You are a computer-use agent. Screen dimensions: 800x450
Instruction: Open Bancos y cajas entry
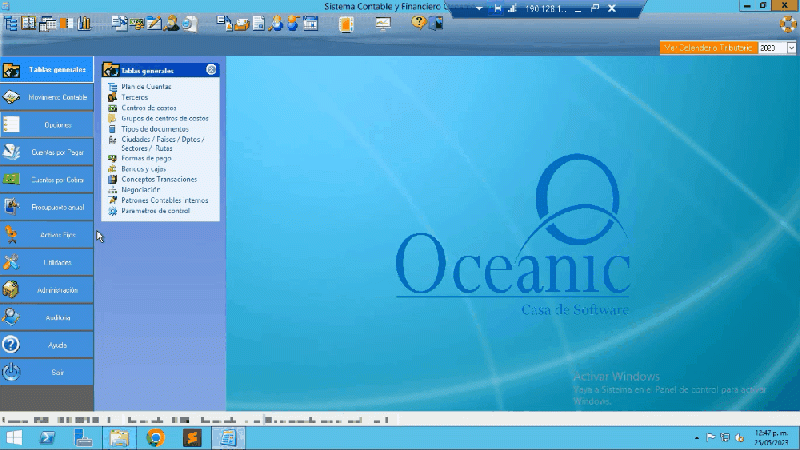pyautogui.click(x=145, y=169)
